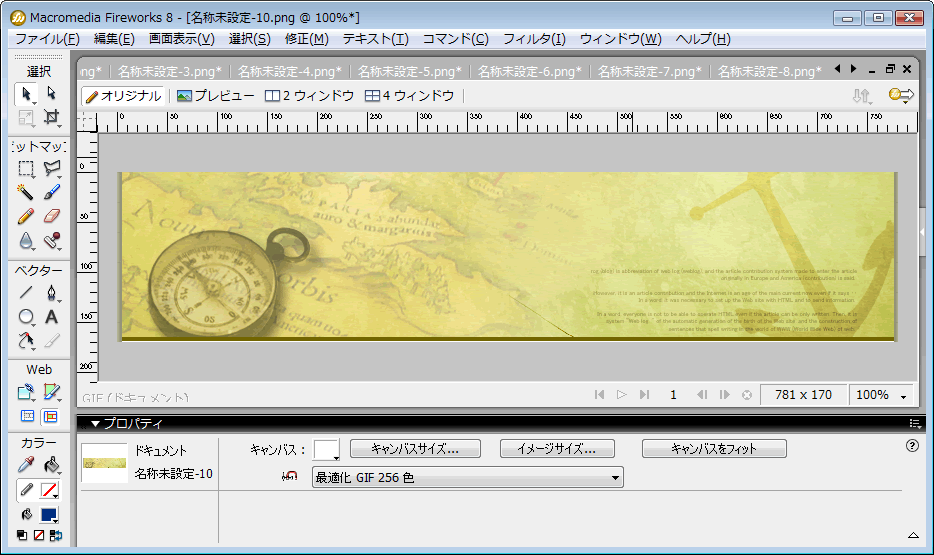Collapse the プロパティ panel
Screen dimensions: 934x555
click(96, 424)
